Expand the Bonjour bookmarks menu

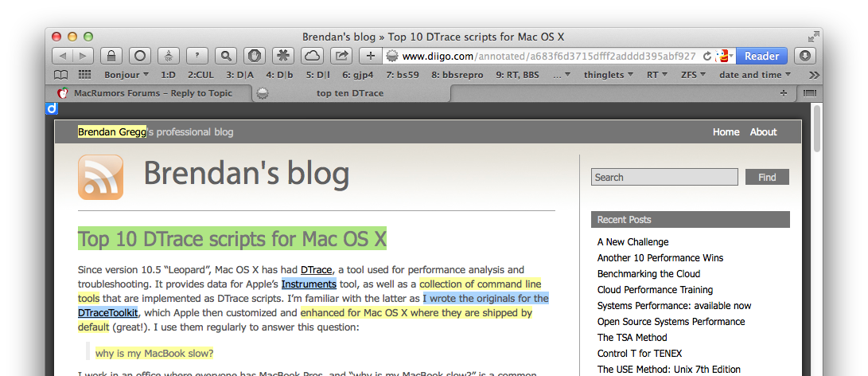(127, 75)
